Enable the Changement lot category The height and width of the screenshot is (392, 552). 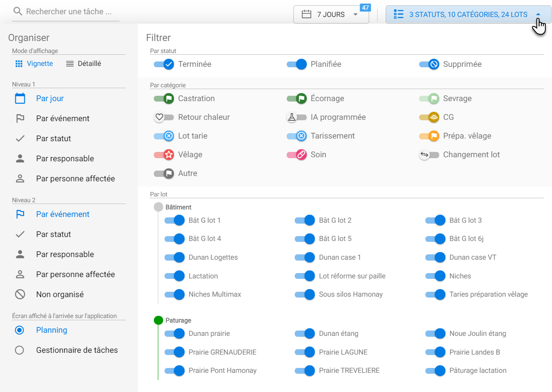429,155
